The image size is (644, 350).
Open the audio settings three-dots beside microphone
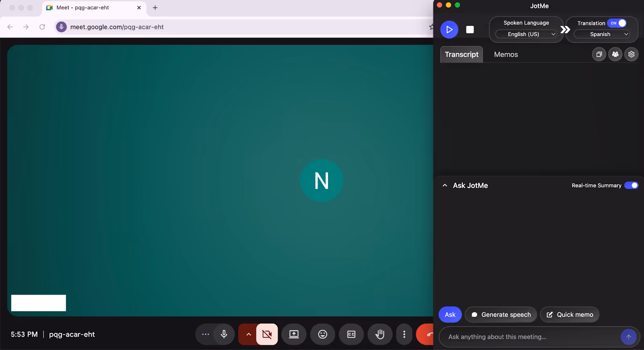coord(205,334)
